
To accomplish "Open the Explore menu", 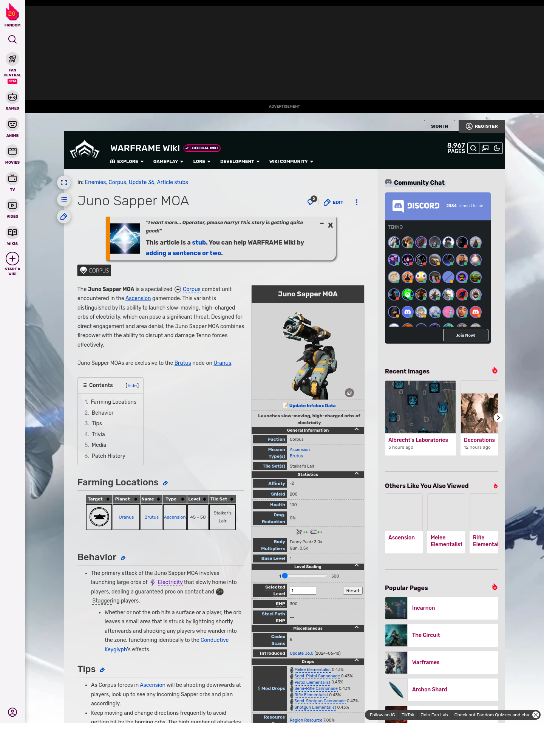I will point(127,161).
